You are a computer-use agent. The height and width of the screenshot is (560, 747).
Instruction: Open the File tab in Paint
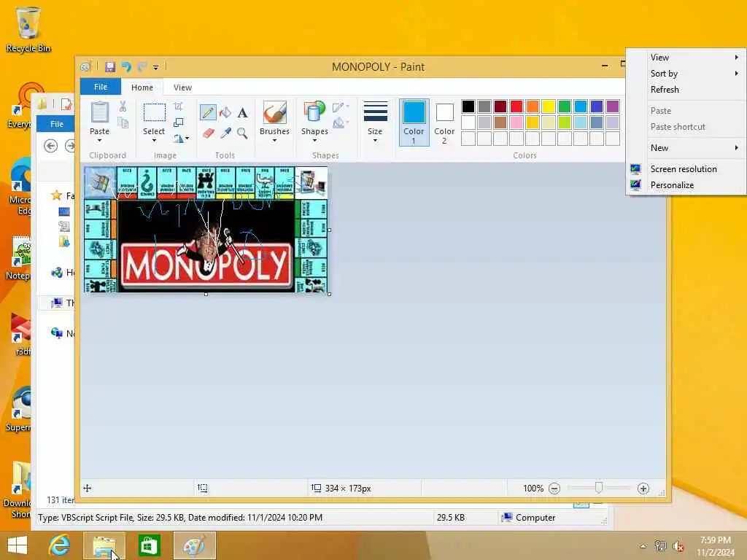(x=101, y=87)
